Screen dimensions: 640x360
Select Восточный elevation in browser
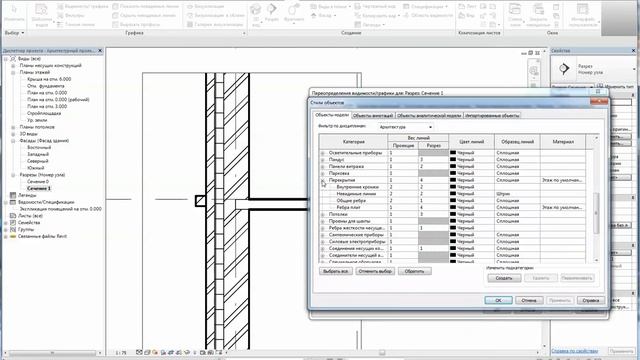tap(39, 147)
